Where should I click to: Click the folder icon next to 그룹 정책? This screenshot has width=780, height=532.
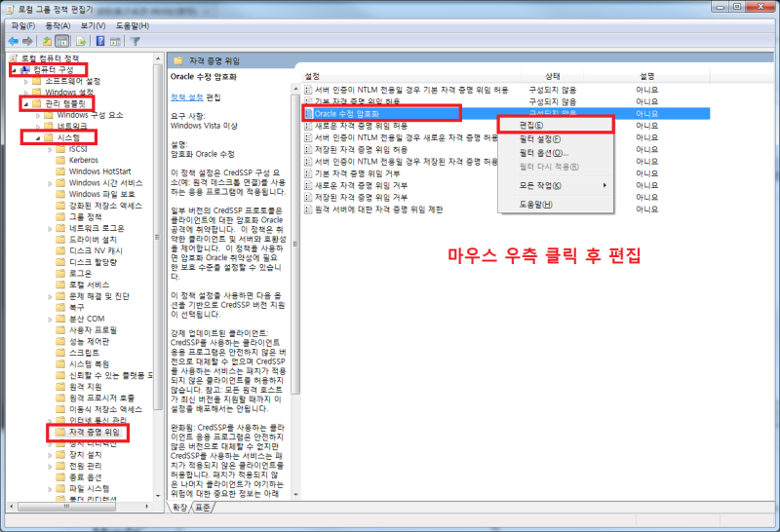click(60, 216)
